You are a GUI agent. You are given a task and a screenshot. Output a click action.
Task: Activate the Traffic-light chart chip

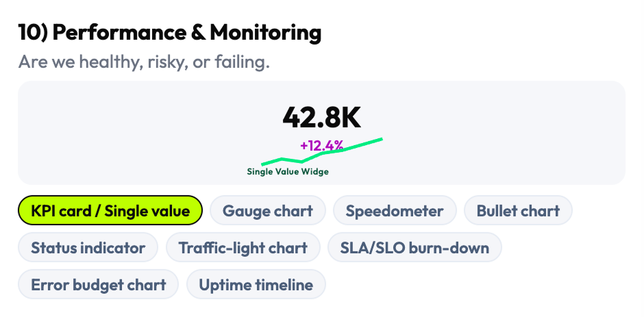pos(243,248)
